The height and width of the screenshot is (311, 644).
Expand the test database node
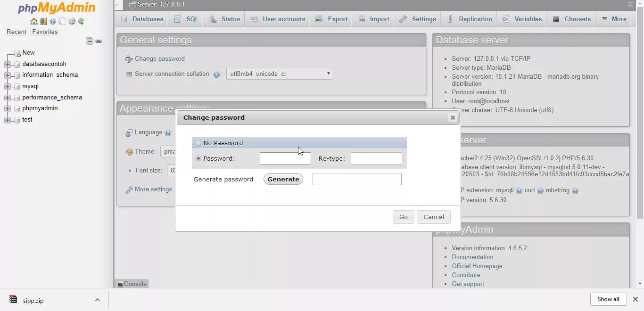click(8, 120)
